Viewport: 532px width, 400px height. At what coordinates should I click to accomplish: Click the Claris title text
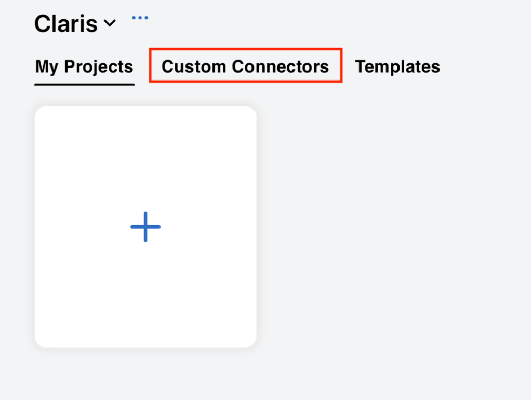pyautogui.click(x=65, y=23)
